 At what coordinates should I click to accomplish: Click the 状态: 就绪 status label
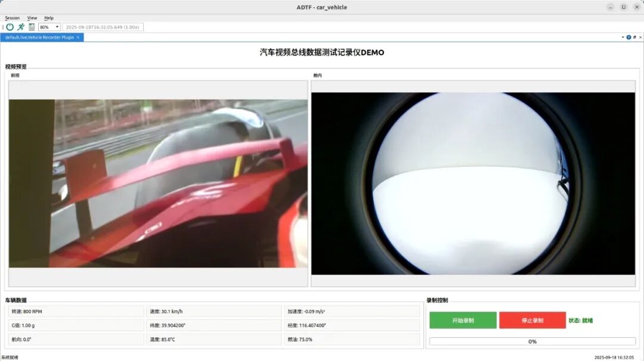(580, 320)
